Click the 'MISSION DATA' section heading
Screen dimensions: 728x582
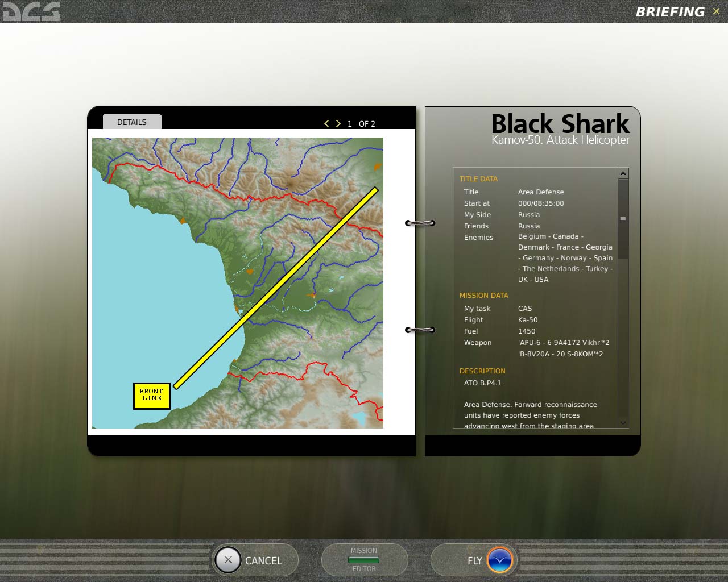(x=484, y=296)
